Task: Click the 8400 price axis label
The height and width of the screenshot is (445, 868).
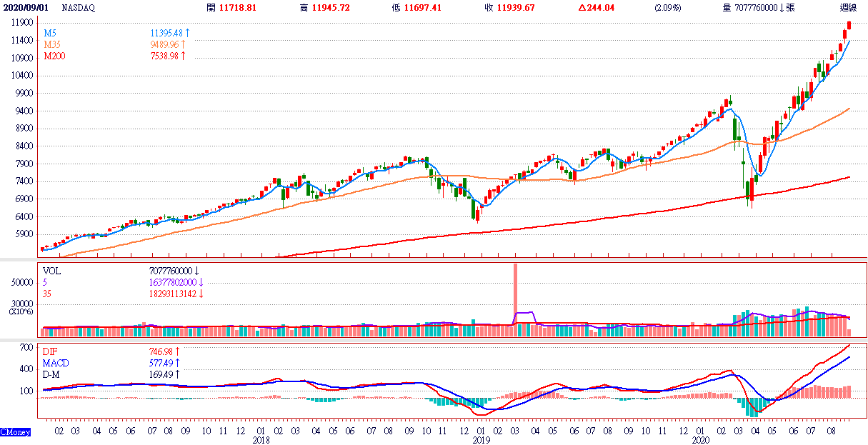Action: [x=26, y=146]
